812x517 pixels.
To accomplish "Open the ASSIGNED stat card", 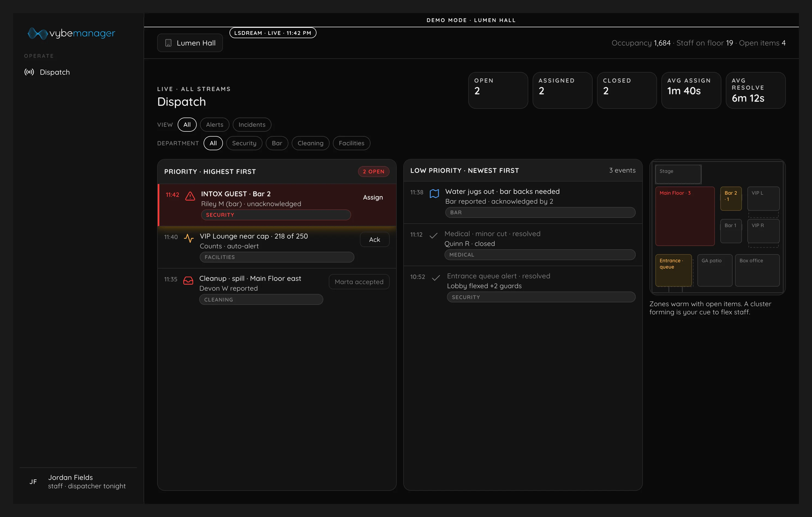I will tap(562, 90).
